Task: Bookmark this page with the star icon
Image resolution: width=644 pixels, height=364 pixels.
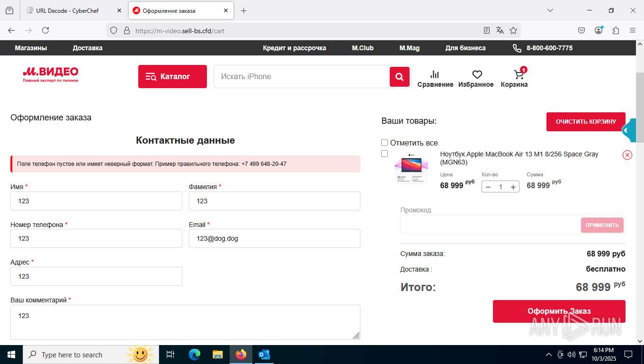Action: [513, 30]
